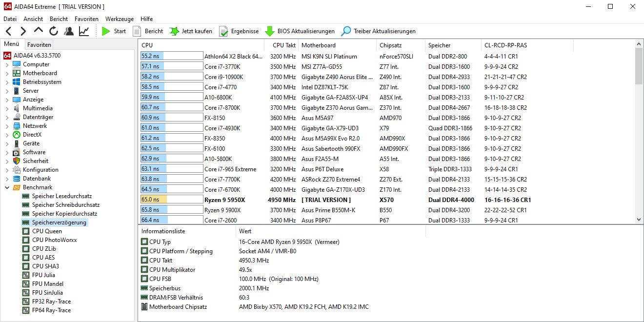Select the Datenbank icon in tree
The width and height of the screenshot is (644, 322).
click(x=17, y=179)
